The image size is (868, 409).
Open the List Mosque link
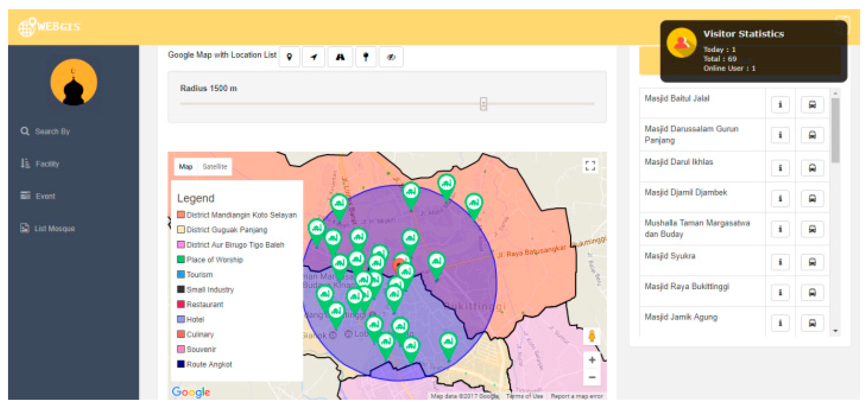(x=54, y=229)
